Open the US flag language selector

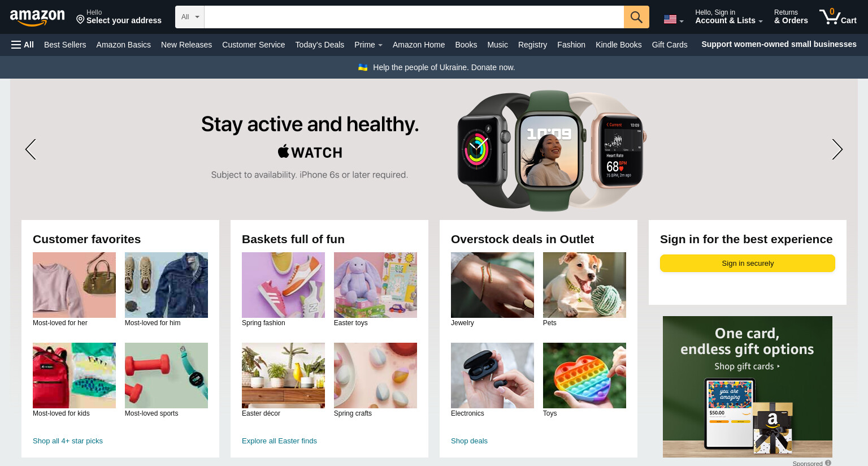[x=674, y=19]
